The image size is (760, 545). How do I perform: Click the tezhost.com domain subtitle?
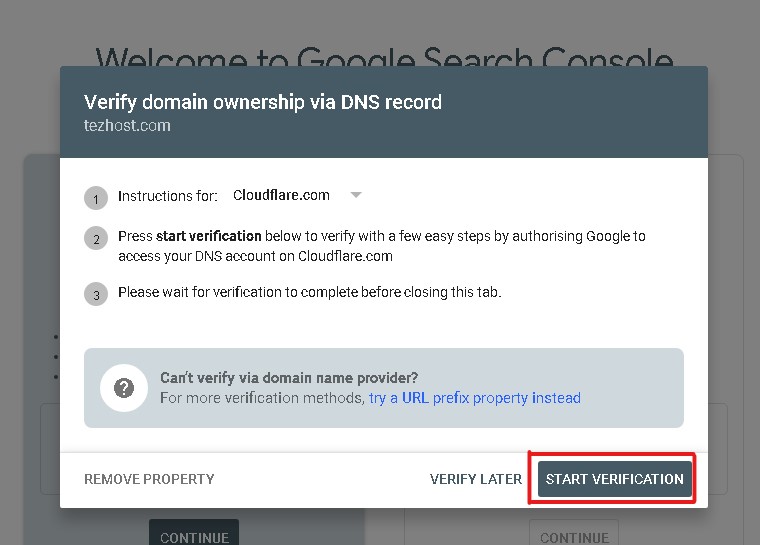(x=127, y=126)
